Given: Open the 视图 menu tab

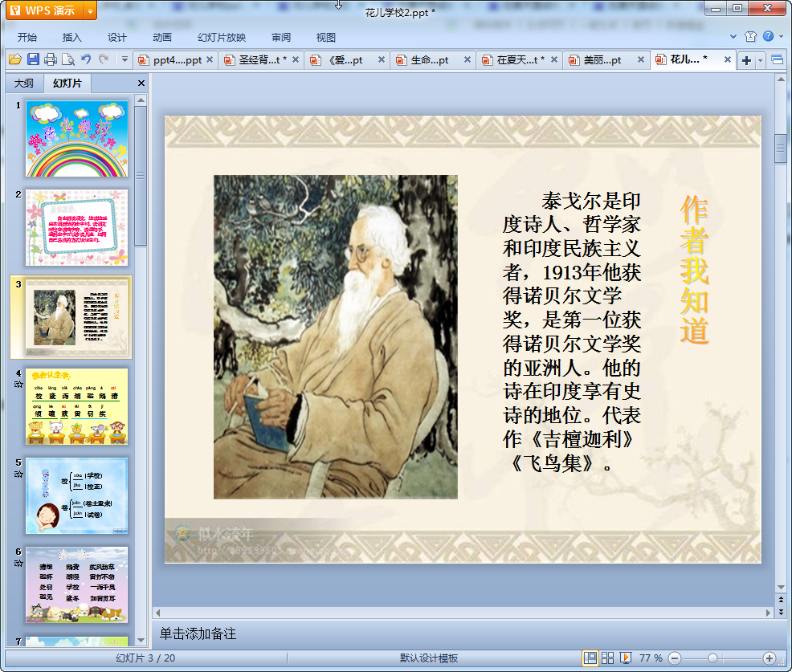Looking at the screenshot, I should click(x=326, y=38).
